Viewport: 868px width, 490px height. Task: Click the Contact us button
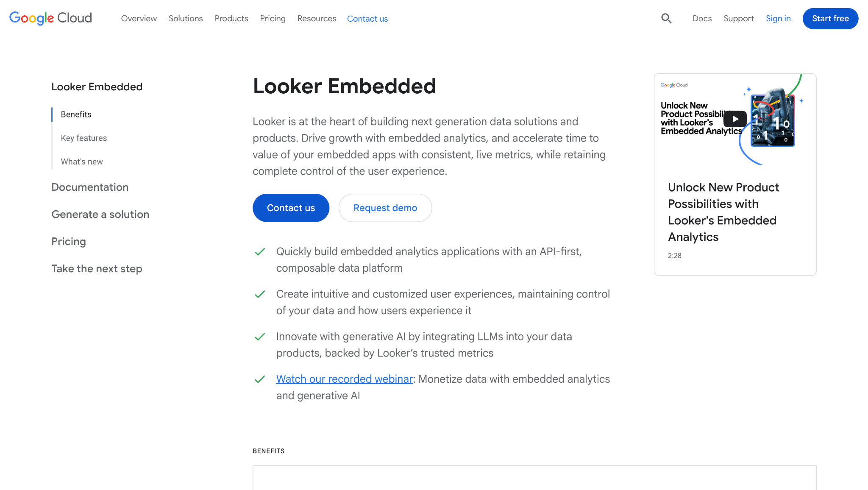pyautogui.click(x=291, y=208)
